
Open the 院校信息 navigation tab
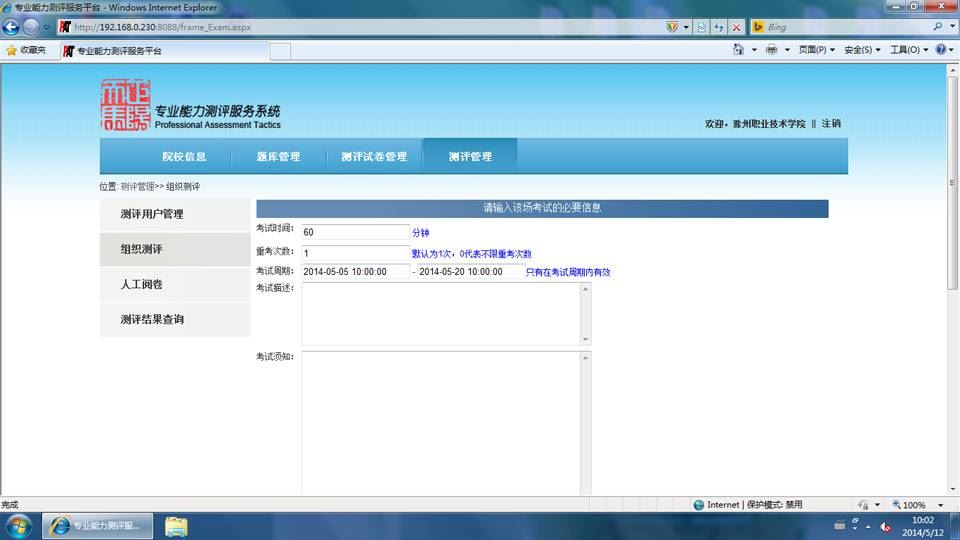[184, 157]
